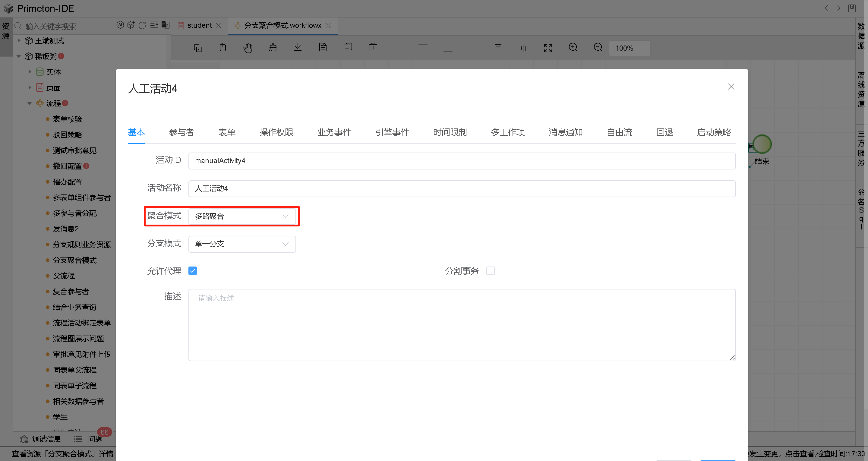This screenshot has height=461, width=868.
Task: Click the align left toolbar icon
Action: click(398, 48)
